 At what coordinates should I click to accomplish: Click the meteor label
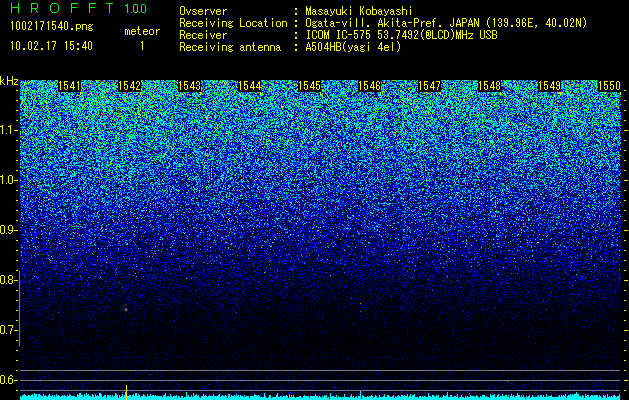(x=142, y=31)
